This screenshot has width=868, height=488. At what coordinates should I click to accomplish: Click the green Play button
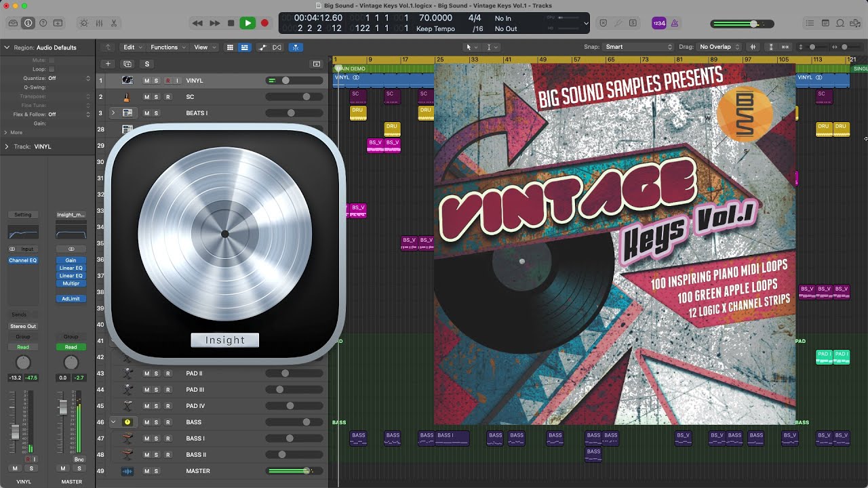248,23
